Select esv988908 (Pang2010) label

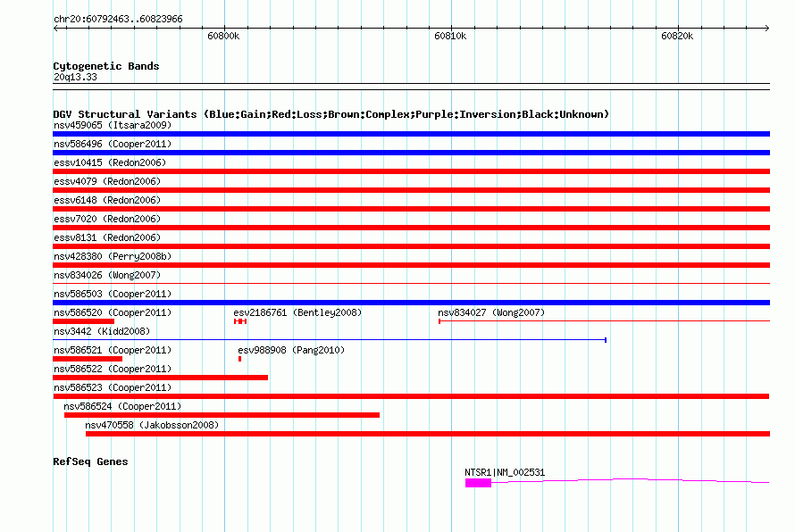tap(291, 350)
